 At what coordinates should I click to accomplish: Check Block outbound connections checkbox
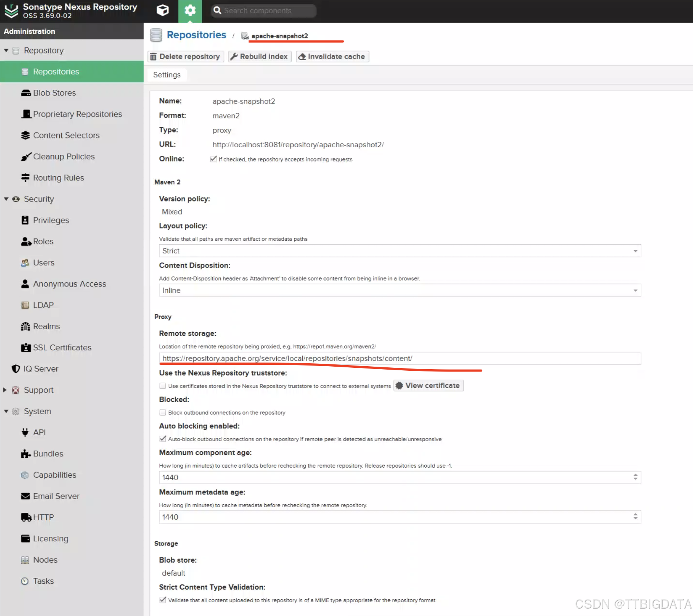[x=162, y=413]
